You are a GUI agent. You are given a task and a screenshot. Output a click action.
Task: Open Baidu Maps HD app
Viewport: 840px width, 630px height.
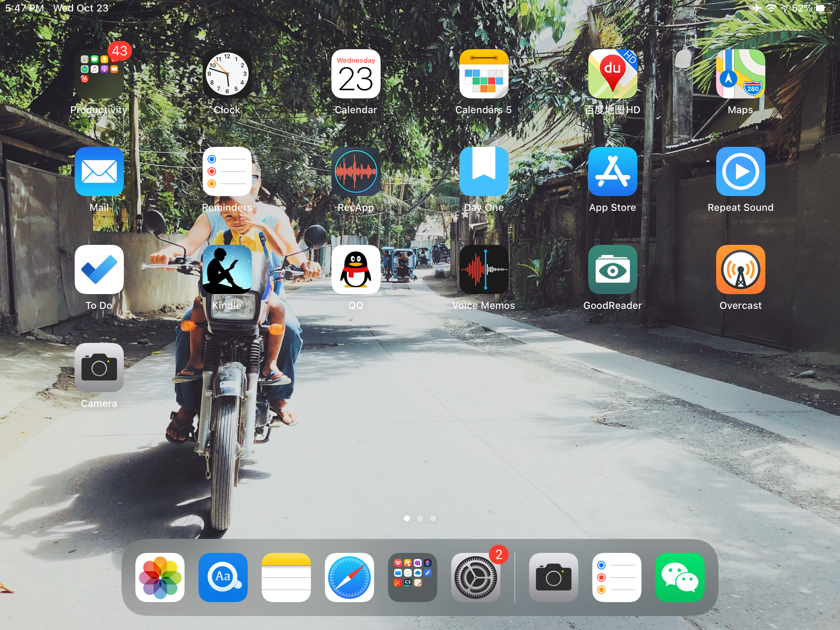612,74
